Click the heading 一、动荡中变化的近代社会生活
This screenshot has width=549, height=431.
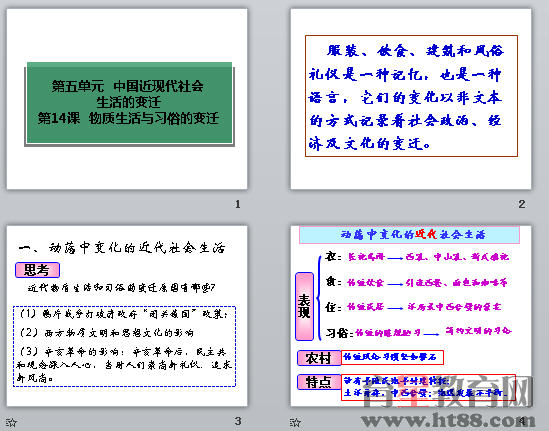(x=121, y=248)
